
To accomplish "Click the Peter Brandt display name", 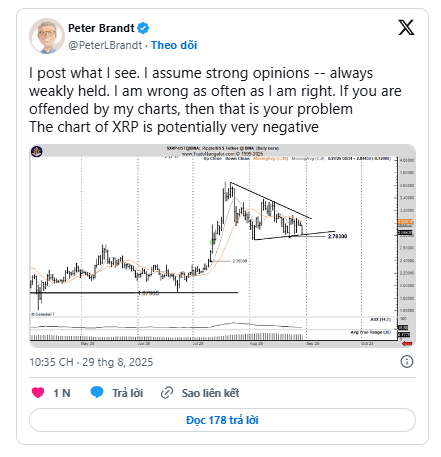I will pyautogui.click(x=101, y=28).
